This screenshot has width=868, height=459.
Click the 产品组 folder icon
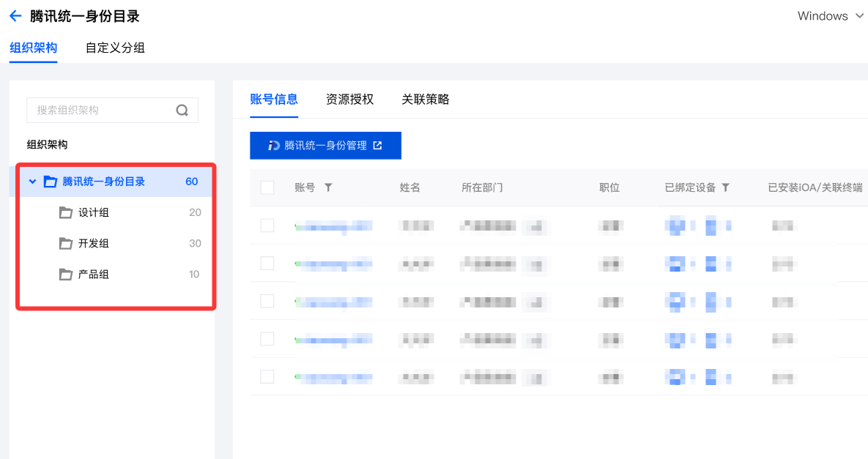point(66,275)
